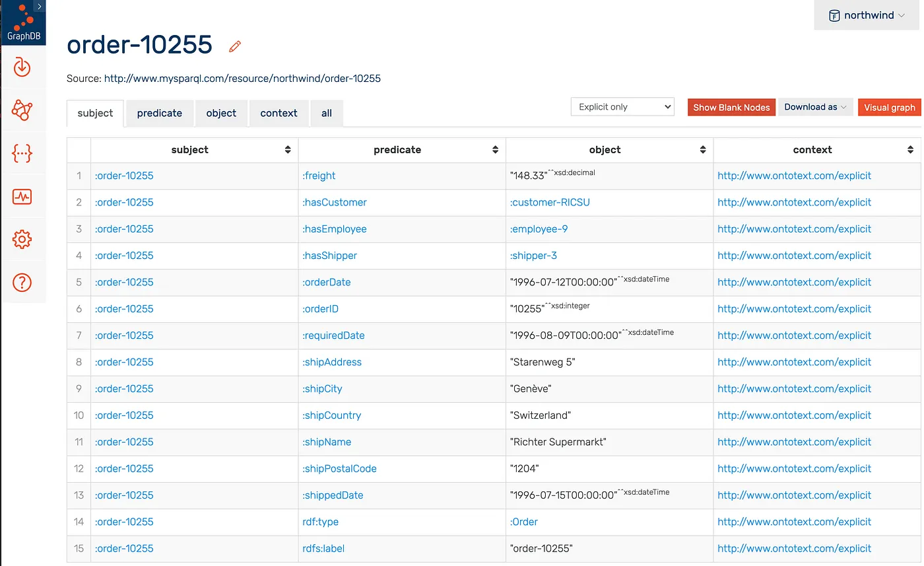The height and width of the screenshot is (566, 924).
Task: Click the :shipPostalCode predicate link
Action: [339, 468]
